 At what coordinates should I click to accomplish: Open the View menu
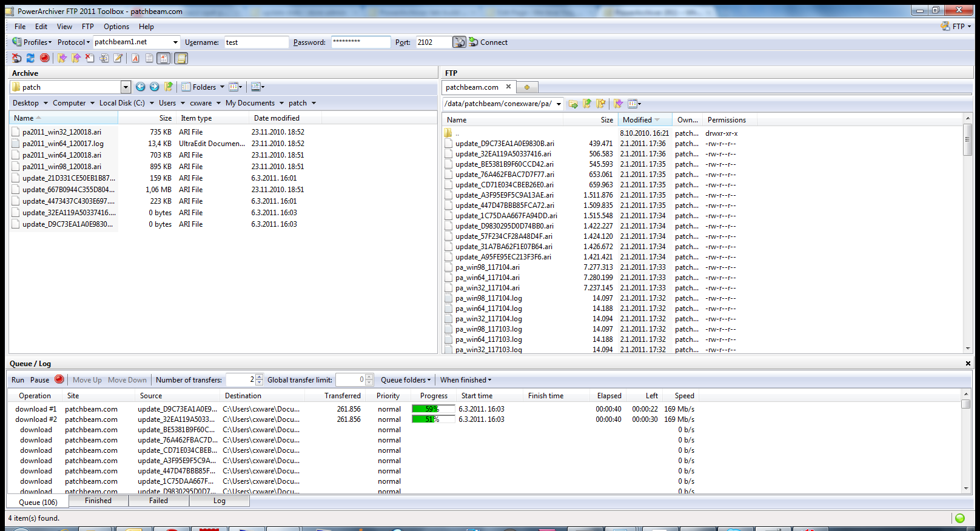64,27
